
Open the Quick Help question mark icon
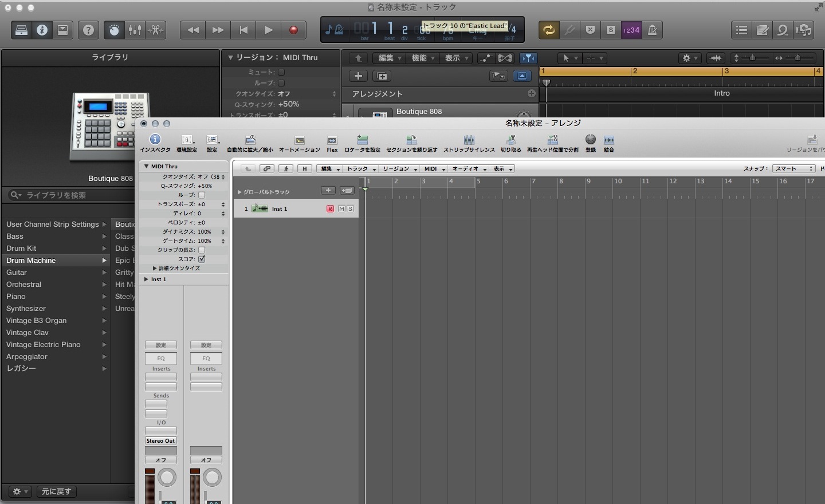[88, 30]
